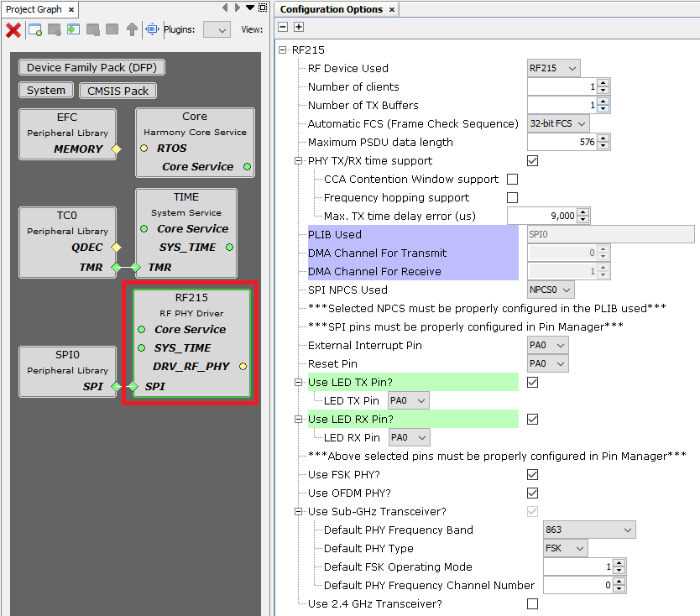Enable Use 2.4 GHz Transceiver checkbox
The image size is (700, 616).
[x=532, y=603]
